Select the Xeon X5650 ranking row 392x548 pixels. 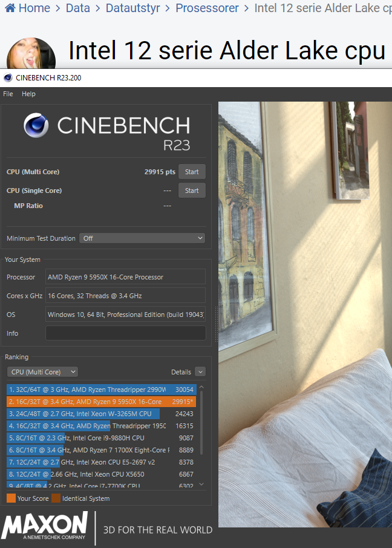tap(102, 474)
